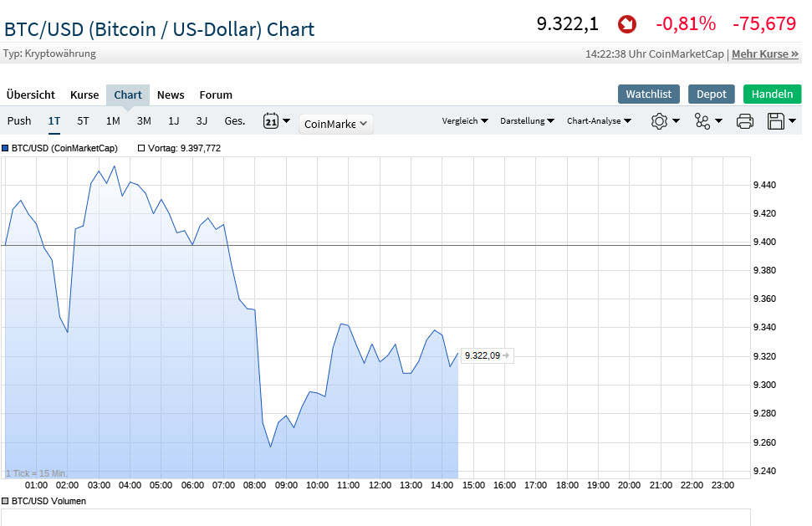Print the chart via printer icon
This screenshot has width=812, height=526.
pyautogui.click(x=745, y=121)
